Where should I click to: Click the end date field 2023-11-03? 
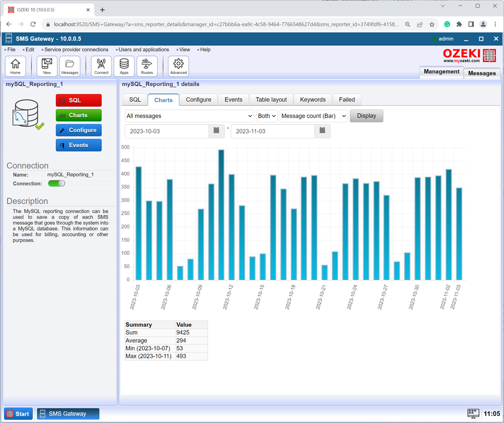[x=273, y=131]
